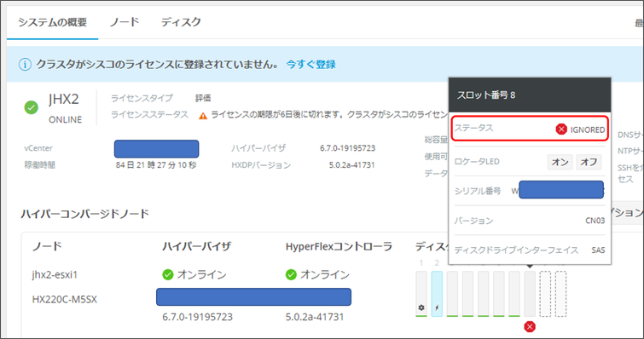This screenshot has height=339, width=644.
Task: Click the 5.0.2a-41731 controller version in node row
Action: [x=315, y=317]
